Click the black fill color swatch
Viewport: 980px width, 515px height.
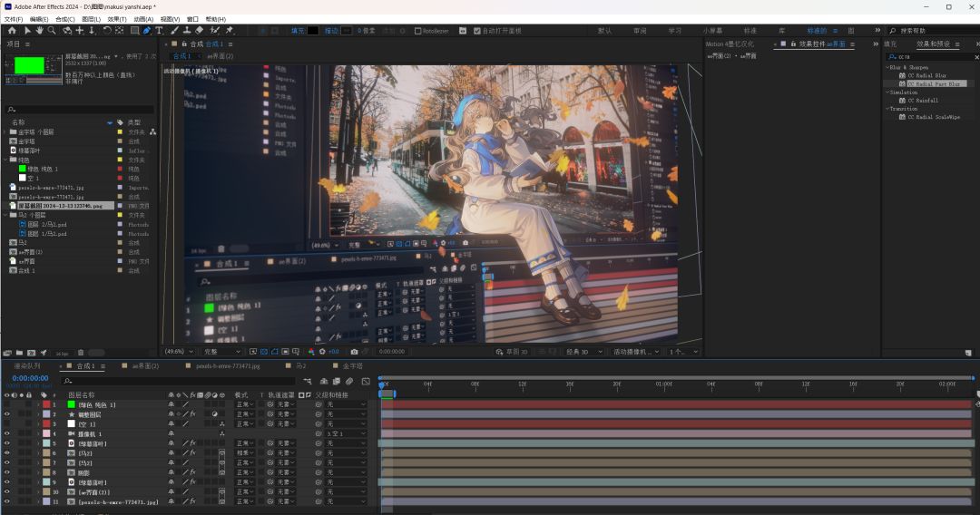[313, 31]
